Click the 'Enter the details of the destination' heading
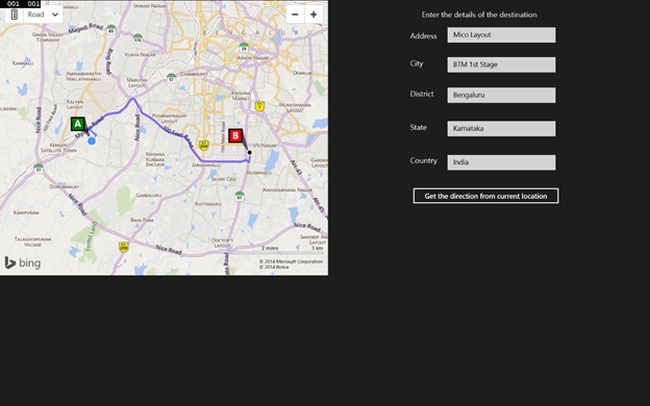This screenshot has height=406, width=650. 479,15
